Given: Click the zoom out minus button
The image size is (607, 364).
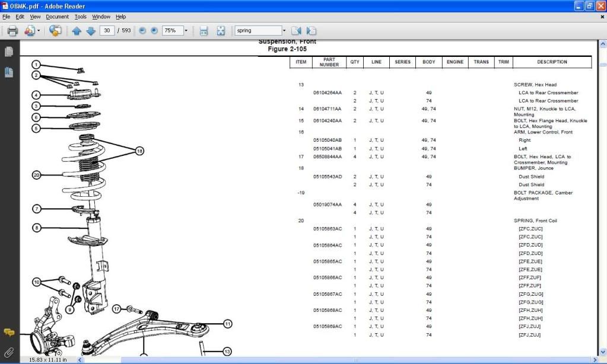Looking at the screenshot, I should coord(142,31).
